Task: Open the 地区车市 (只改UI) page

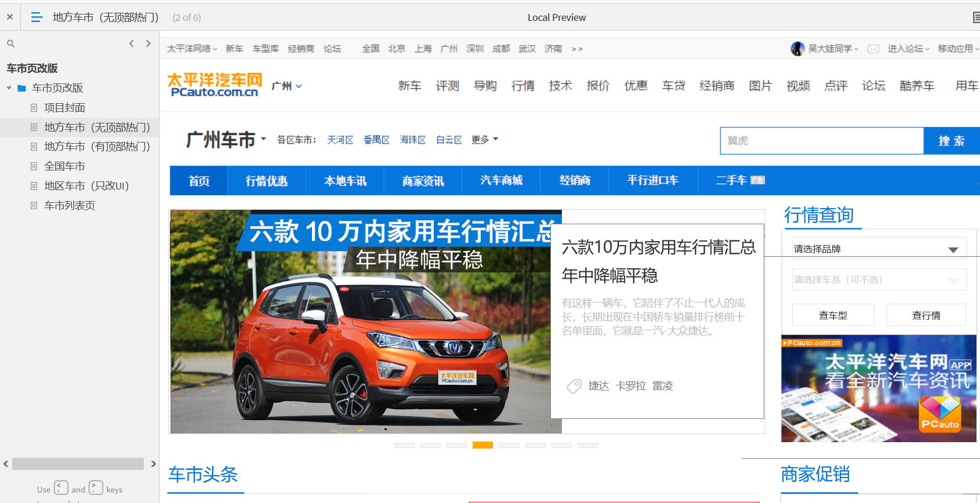Action: (x=86, y=186)
